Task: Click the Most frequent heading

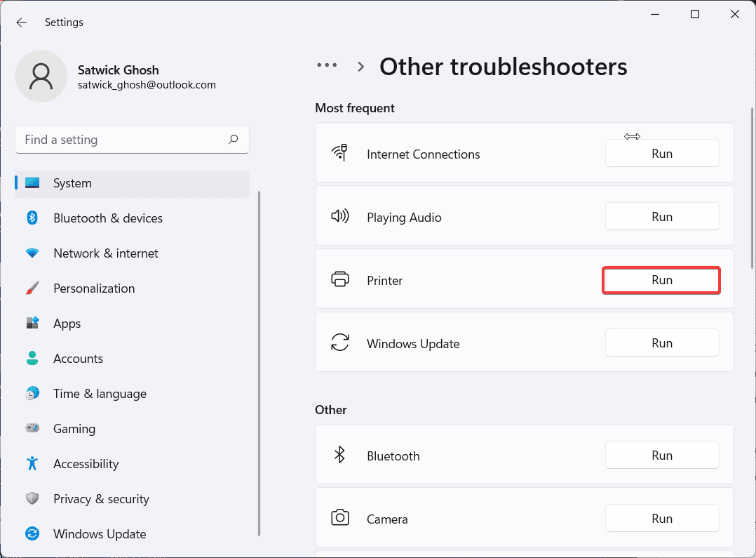Action: pos(355,108)
